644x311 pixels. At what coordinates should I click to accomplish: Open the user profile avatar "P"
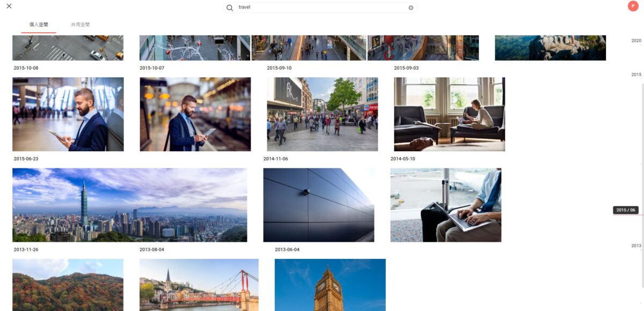(x=633, y=6)
